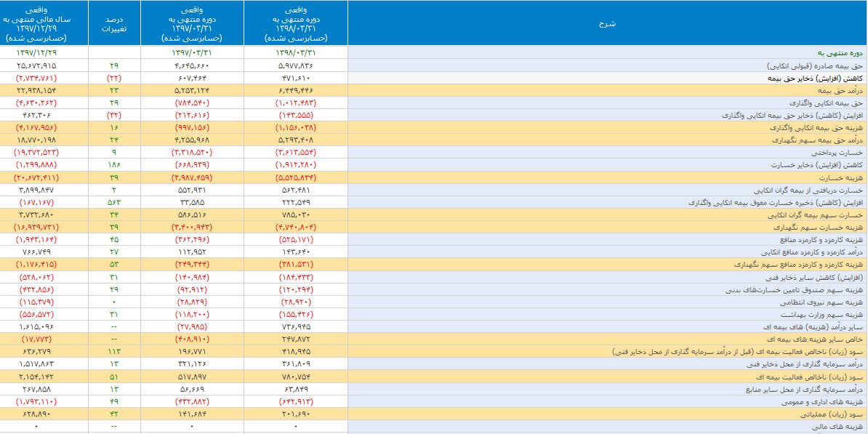Click the شرح column header
The width and height of the screenshot is (868, 434).
[x=608, y=23]
